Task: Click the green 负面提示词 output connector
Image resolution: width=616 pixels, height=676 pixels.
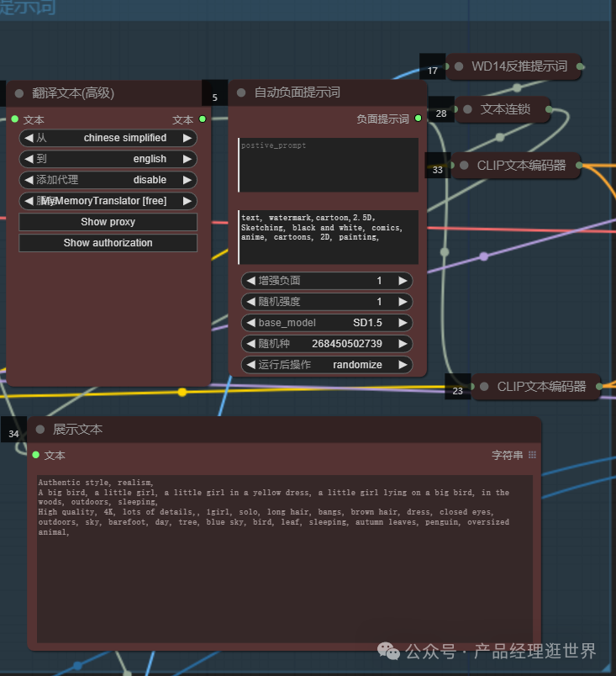Action: point(418,119)
